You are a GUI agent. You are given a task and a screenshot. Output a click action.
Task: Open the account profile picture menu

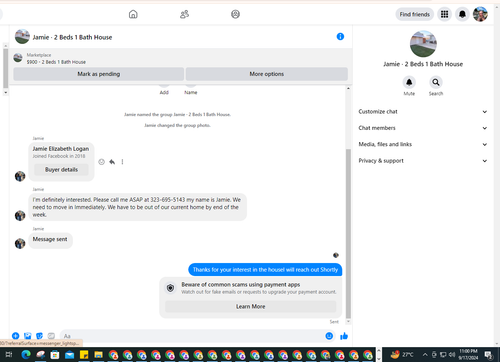[x=480, y=14]
